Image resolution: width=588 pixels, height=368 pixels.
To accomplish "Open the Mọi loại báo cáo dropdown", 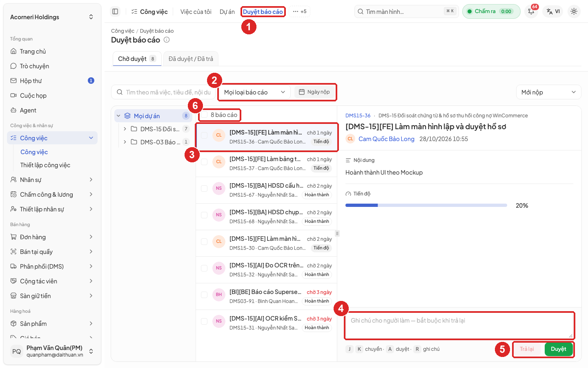I will point(254,92).
